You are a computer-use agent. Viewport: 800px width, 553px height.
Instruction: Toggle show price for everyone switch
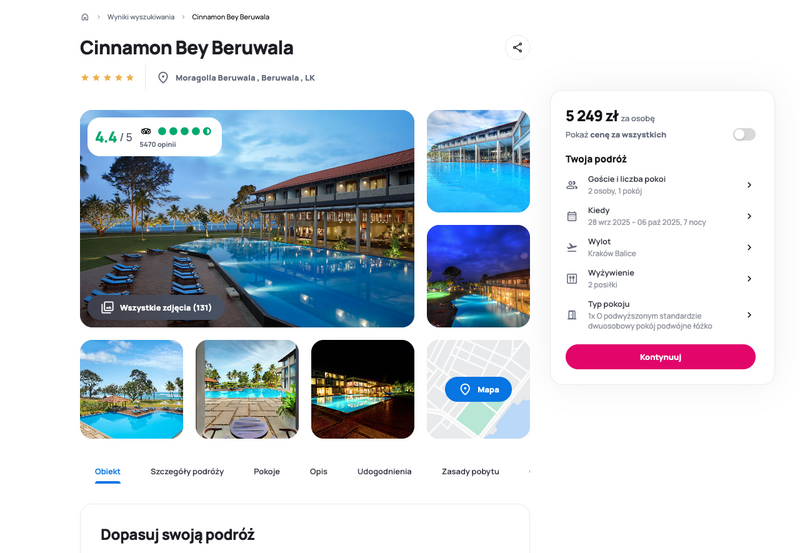click(744, 134)
